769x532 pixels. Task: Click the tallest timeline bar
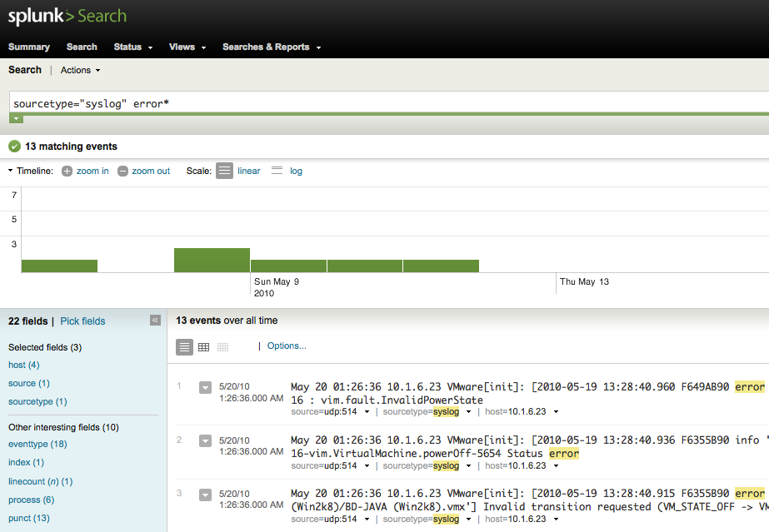click(x=212, y=260)
